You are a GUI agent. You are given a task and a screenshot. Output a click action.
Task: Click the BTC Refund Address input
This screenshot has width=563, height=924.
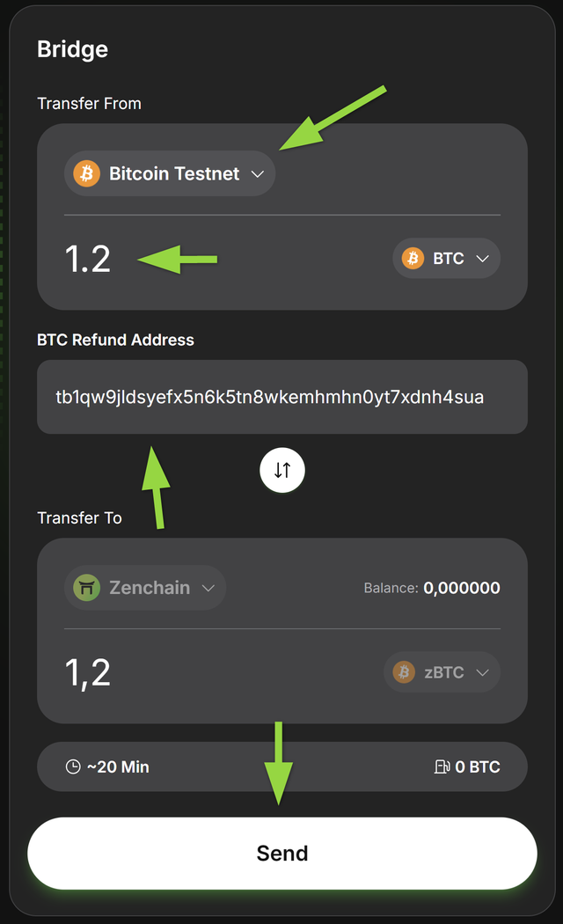tap(281, 397)
